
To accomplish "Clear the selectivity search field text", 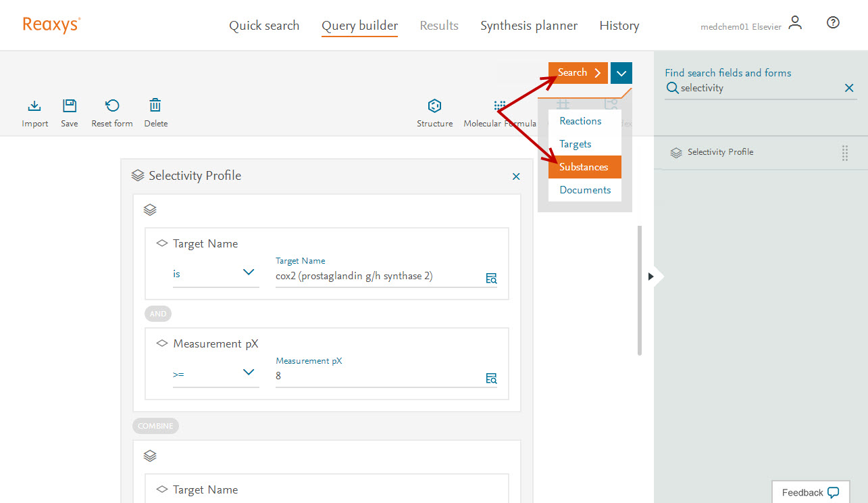I will coord(849,88).
